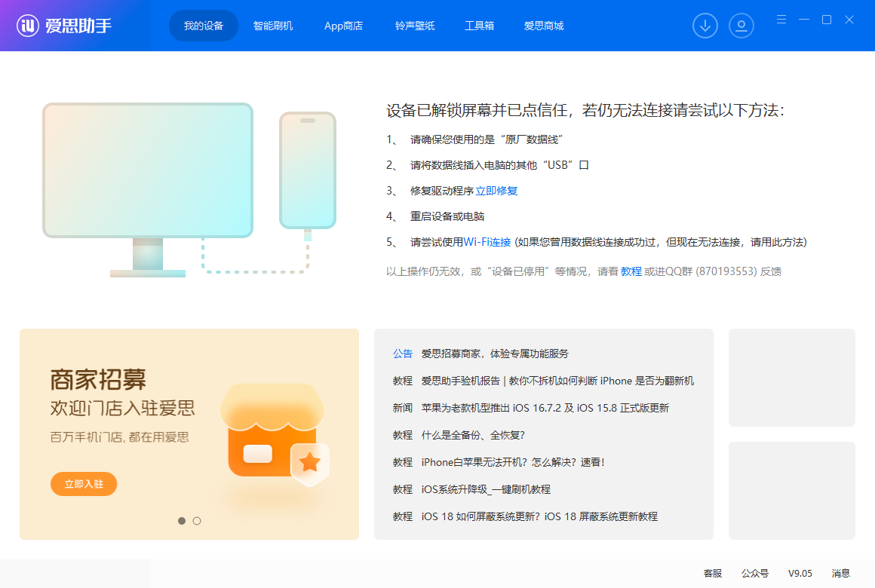
Task: Click the Wi-Fi连接 link
Action: click(487, 242)
